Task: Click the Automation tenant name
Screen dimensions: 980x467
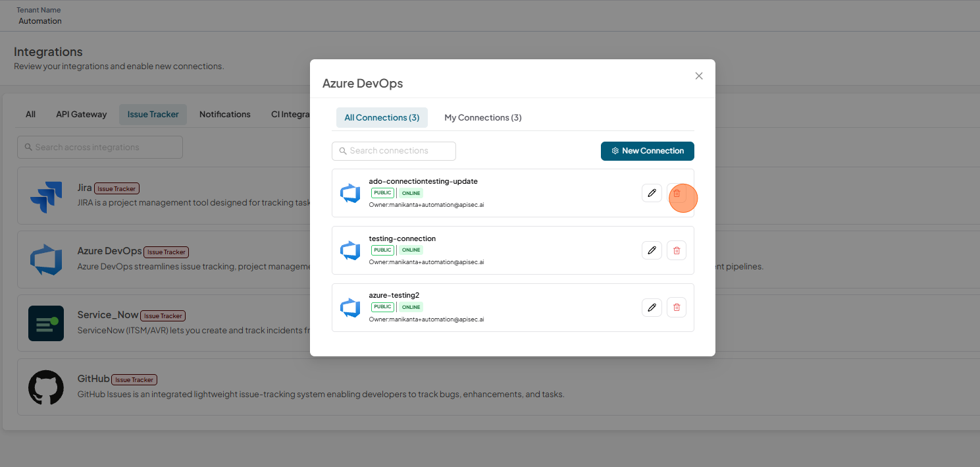Action: [x=40, y=21]
